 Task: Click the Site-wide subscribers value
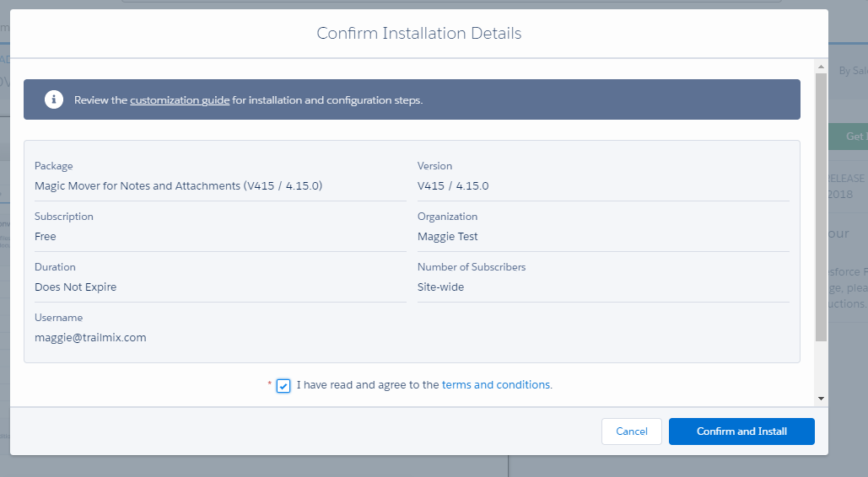pyautogui.click(x=440, y=287)
